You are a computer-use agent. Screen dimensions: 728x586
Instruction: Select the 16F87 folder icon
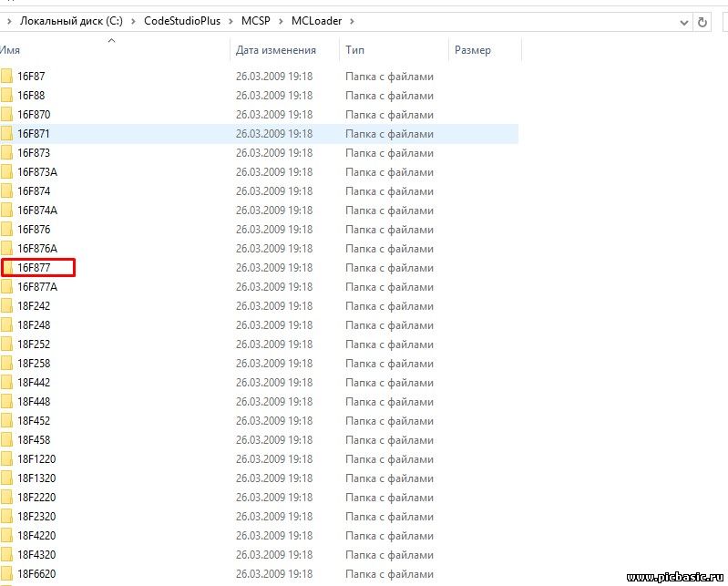pyautogui.click(x=6, y=77)
